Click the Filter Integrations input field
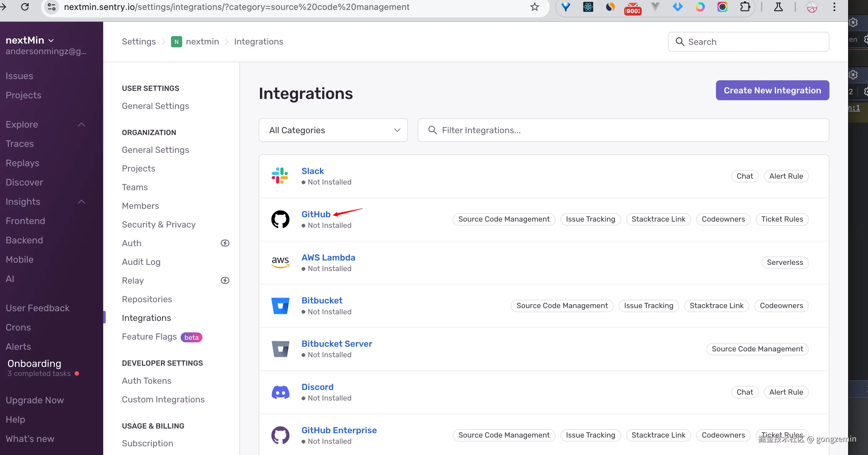868x455 pixels. (623, 130)
